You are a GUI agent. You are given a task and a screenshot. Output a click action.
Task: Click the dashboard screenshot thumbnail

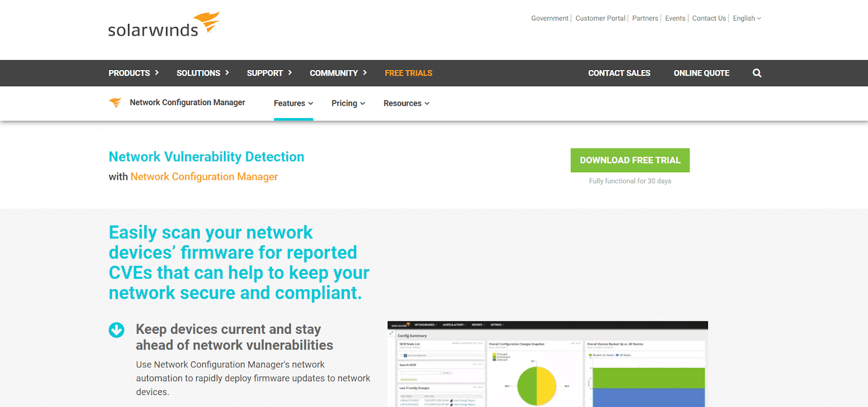(x=547, y=364)
